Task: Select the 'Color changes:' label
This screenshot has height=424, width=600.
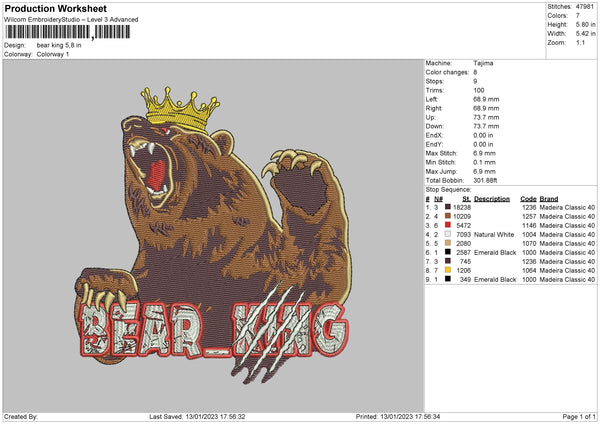Action: 447,72
